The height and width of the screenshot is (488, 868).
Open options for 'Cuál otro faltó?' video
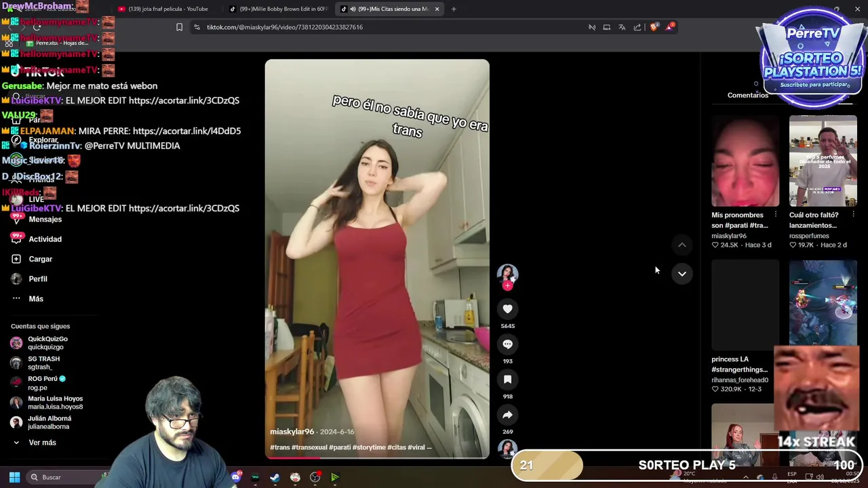(853, 215)
